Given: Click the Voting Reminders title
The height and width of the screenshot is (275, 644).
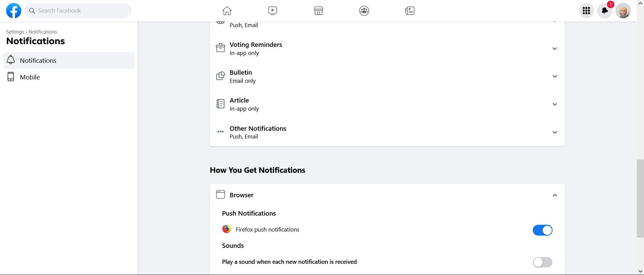Looking at the screenshot, I should [x=256, y=44].
